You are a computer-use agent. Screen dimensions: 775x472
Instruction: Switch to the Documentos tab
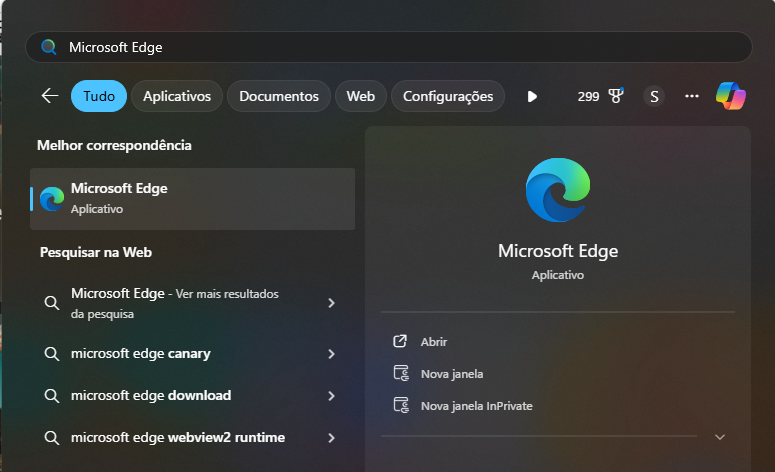[x=279, y=96]
